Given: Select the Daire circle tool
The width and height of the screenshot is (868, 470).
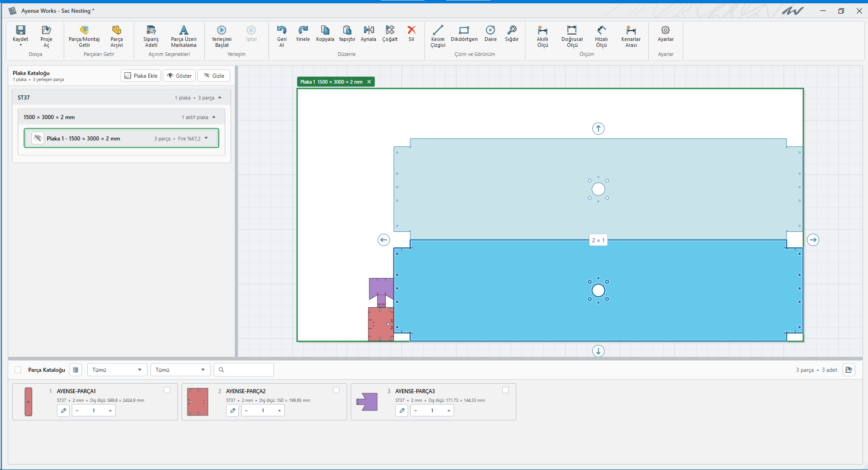Looking at the screenshot, I should pos(490,33).
